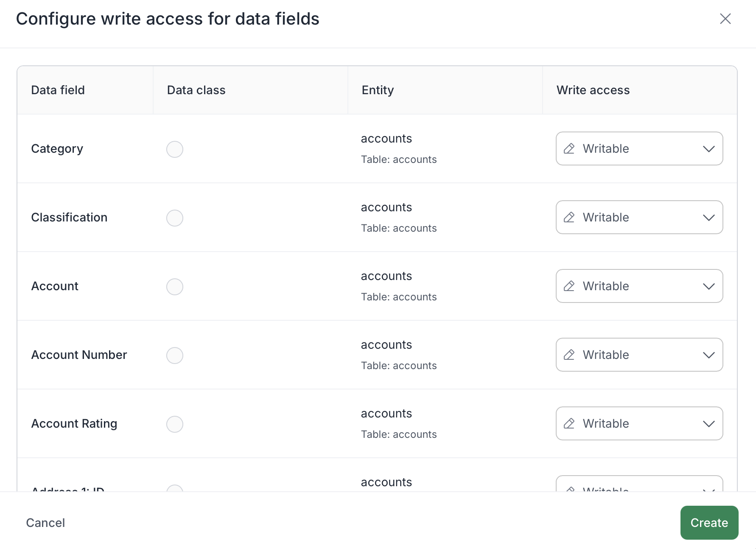This screenshot has width=756, height=549.
Task: Open Classification write access dropdown arrow
Action: 708,218
